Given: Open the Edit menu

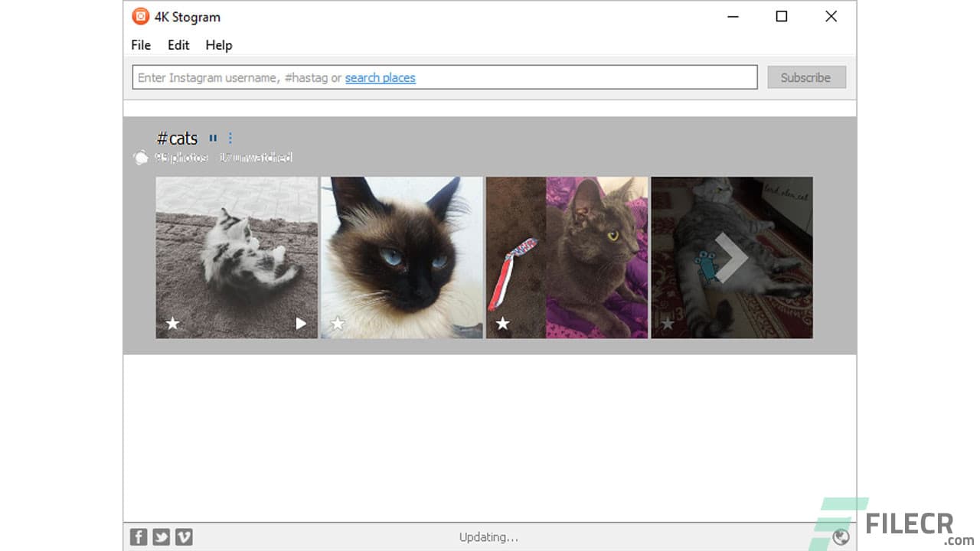Looking at the screenshot, I should click(x=178, y=45).
